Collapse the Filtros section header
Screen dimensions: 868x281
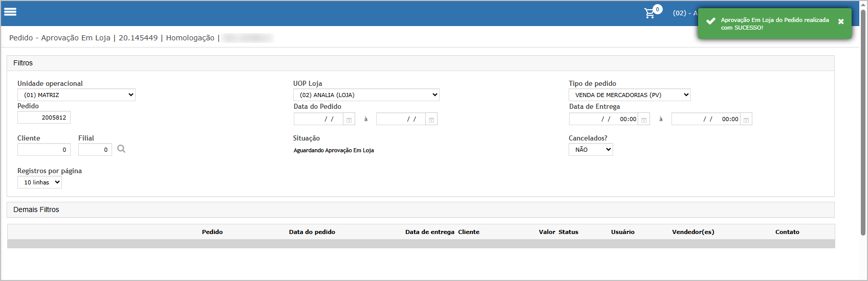click(x=420, y=63)
